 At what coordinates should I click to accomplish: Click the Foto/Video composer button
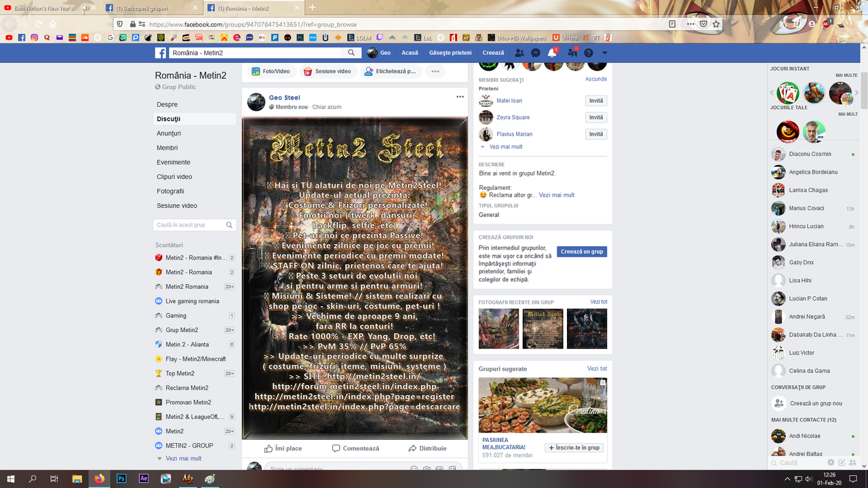pos(271,71)
